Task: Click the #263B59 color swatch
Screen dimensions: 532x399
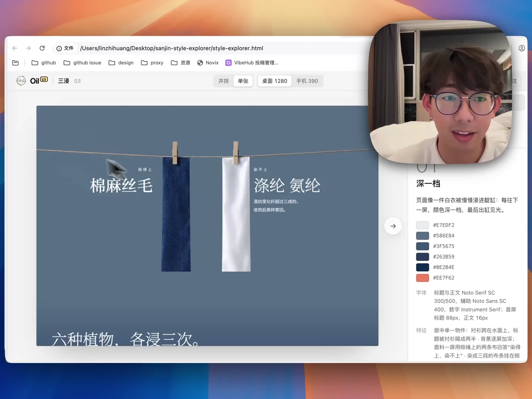Action: click(423, 257)
